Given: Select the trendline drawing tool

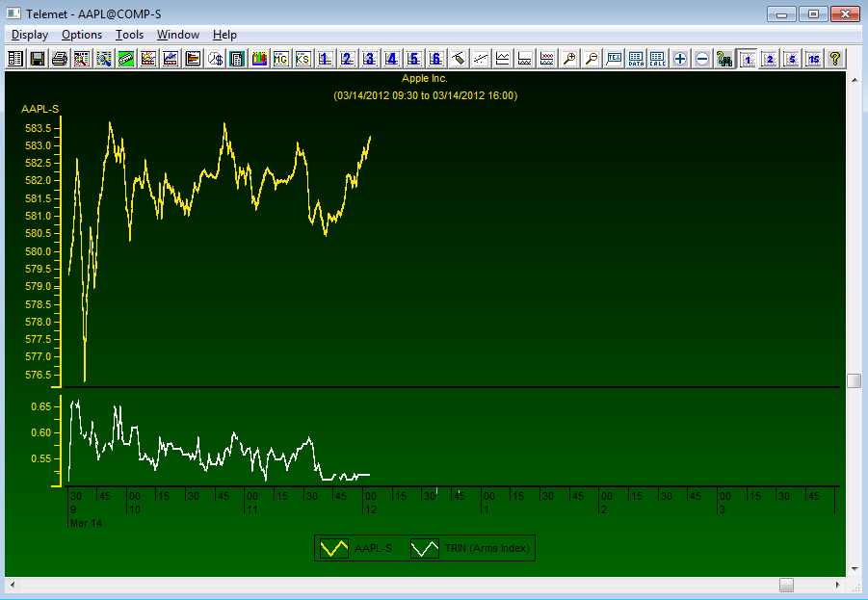Looking at the screenshot, I should coord(479,58).
